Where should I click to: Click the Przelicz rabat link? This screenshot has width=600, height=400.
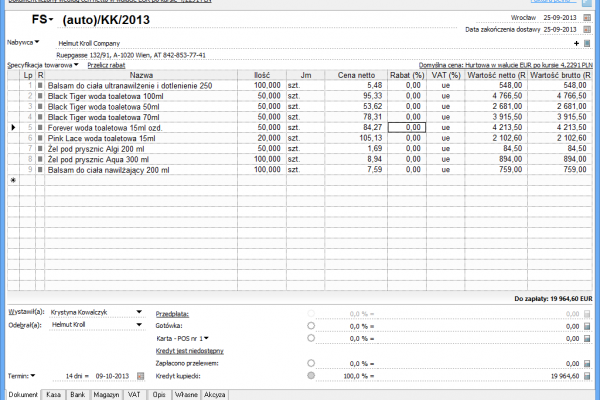tap(108, 64)
